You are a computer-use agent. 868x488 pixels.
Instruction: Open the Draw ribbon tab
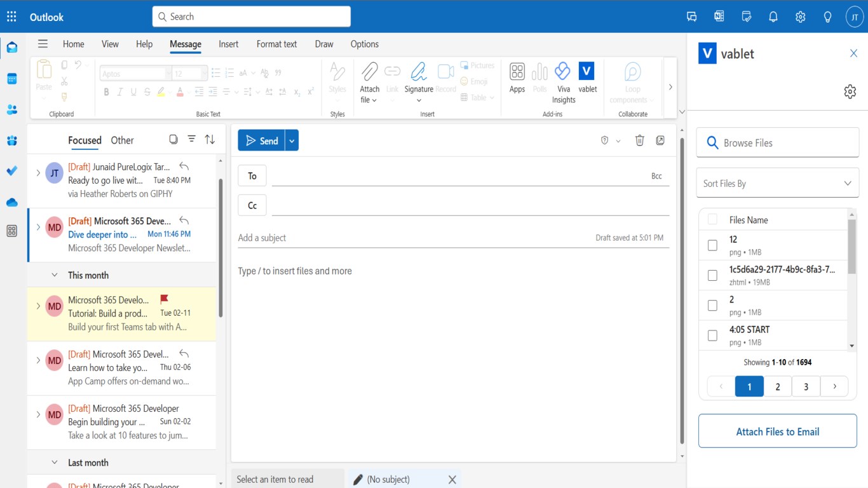point(324,44)
